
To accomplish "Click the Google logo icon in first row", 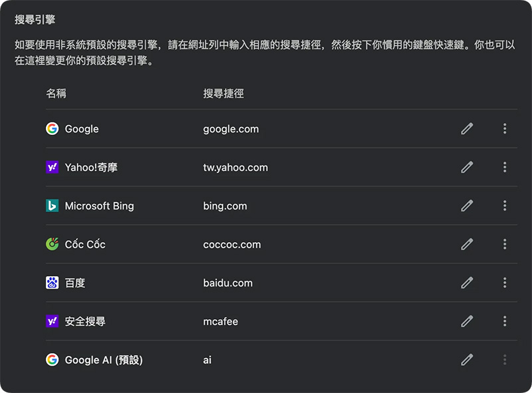I will pos(52,129).
